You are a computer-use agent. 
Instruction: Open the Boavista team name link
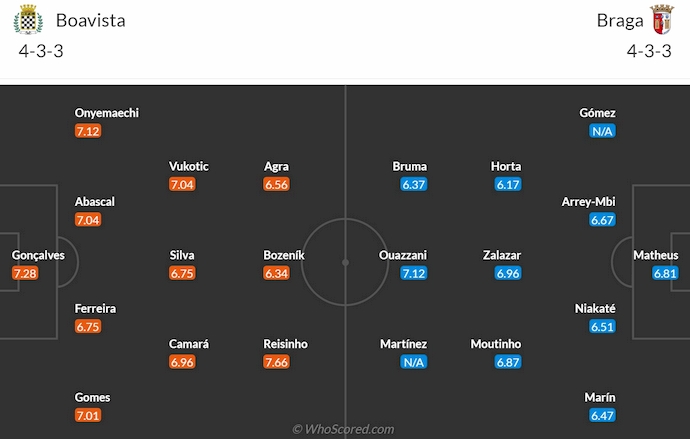coord(91,21)
